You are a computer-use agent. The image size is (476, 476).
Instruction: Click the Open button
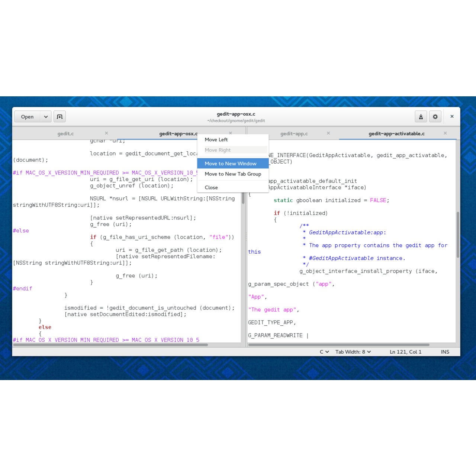(27, 116)
